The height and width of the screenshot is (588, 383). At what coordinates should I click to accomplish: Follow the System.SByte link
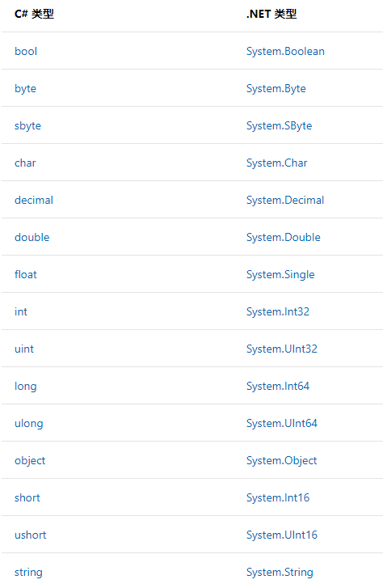coord(279,126)
